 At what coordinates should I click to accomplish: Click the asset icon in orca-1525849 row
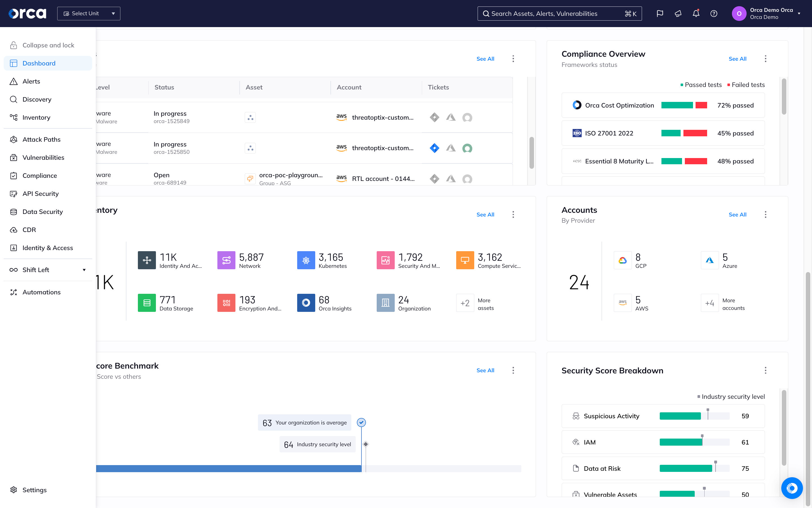click(250, 117)
